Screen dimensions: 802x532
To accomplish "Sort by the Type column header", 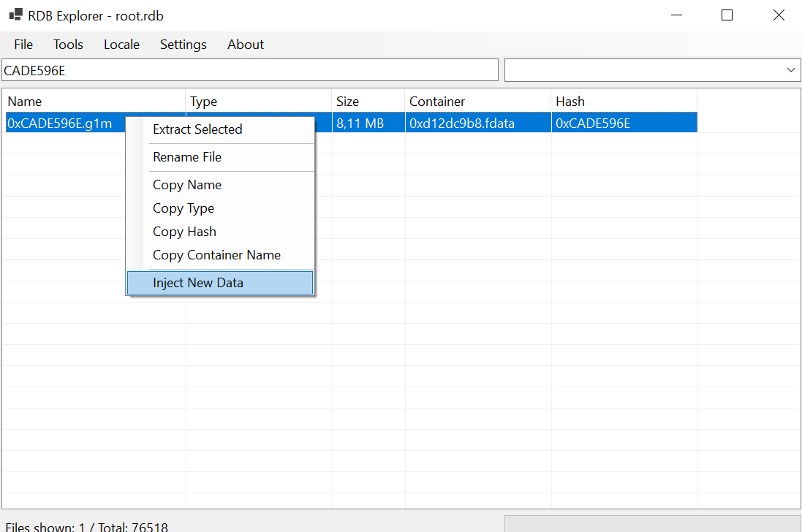I will [258, 101].
